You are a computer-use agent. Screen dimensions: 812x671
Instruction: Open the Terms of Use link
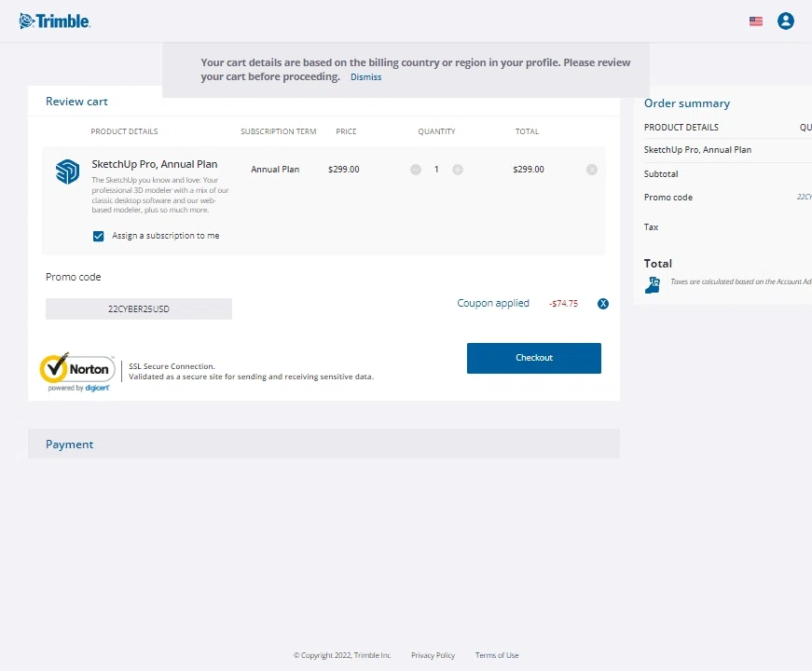(x=497, y=655)
